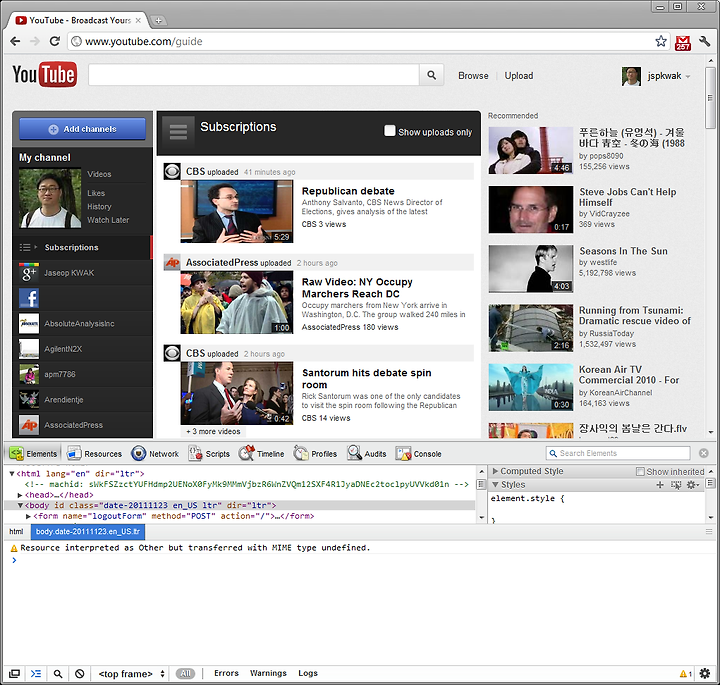
Task: Filter console by Errors
Action: [x=226, y=673]
